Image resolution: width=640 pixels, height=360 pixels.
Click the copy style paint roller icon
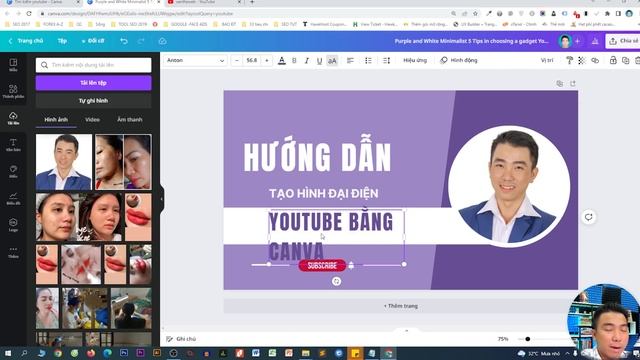[x=569, y=60]
